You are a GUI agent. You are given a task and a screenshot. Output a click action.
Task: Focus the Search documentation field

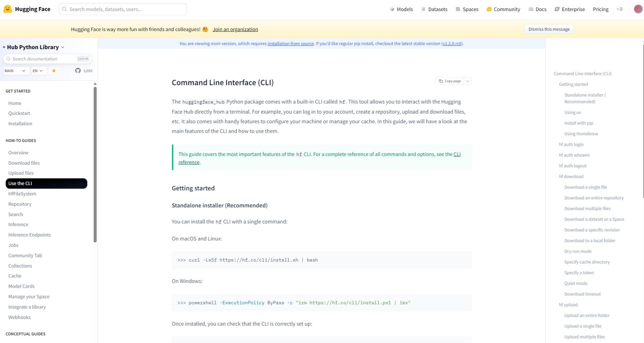[44, 59]
